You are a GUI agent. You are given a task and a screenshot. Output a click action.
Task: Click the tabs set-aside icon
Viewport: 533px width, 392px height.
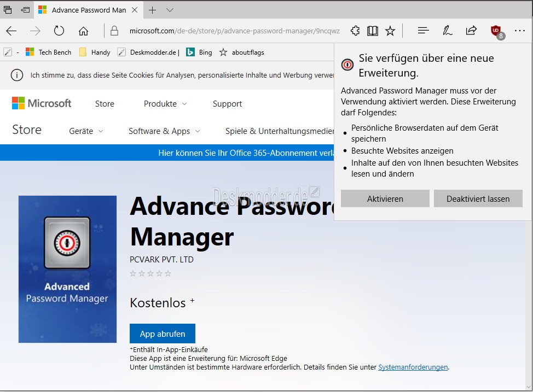[x=8, y=10]
